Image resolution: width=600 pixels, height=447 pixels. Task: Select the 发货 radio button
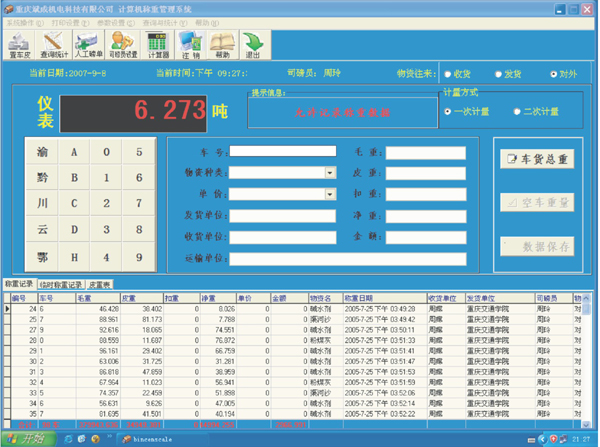[498, 74]
